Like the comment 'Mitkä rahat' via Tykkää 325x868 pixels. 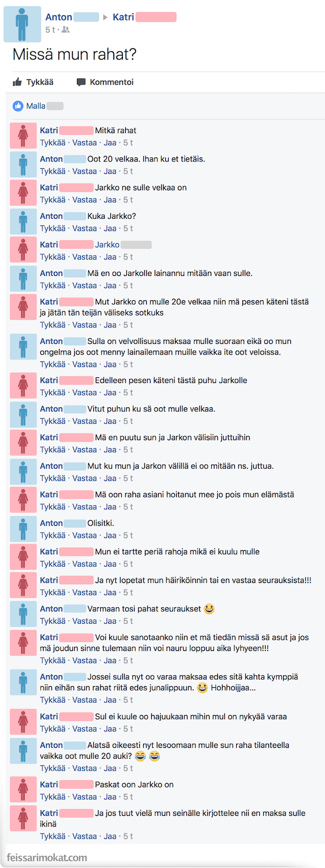click(x=53, y=143)
